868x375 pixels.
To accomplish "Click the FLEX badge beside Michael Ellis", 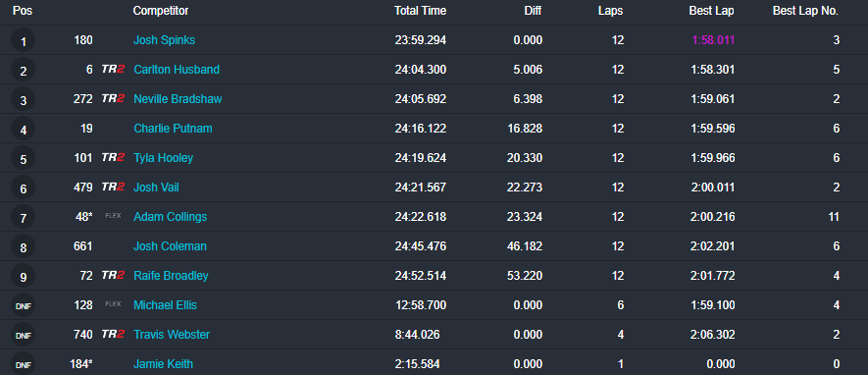I will pos(113,304).
